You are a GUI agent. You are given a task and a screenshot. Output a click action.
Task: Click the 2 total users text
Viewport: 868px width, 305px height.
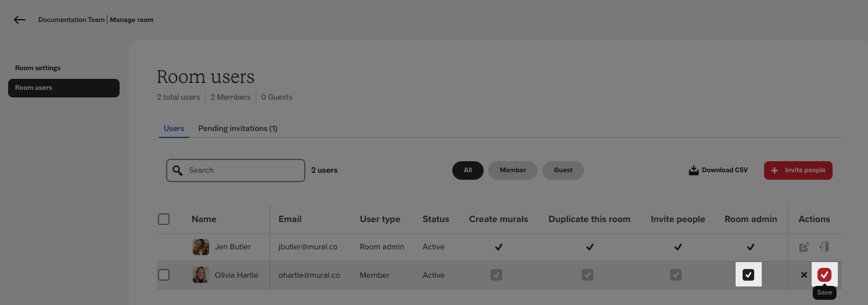tap(178, 97)
